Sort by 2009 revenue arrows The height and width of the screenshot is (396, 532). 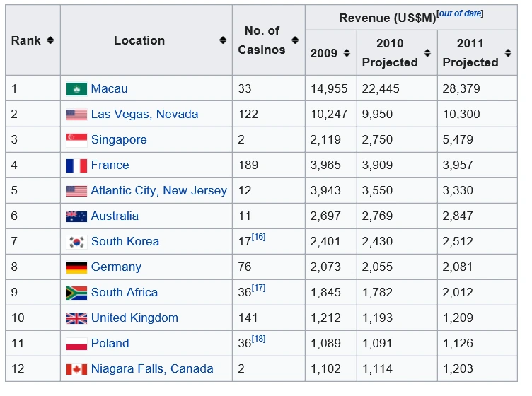(347, 53)
